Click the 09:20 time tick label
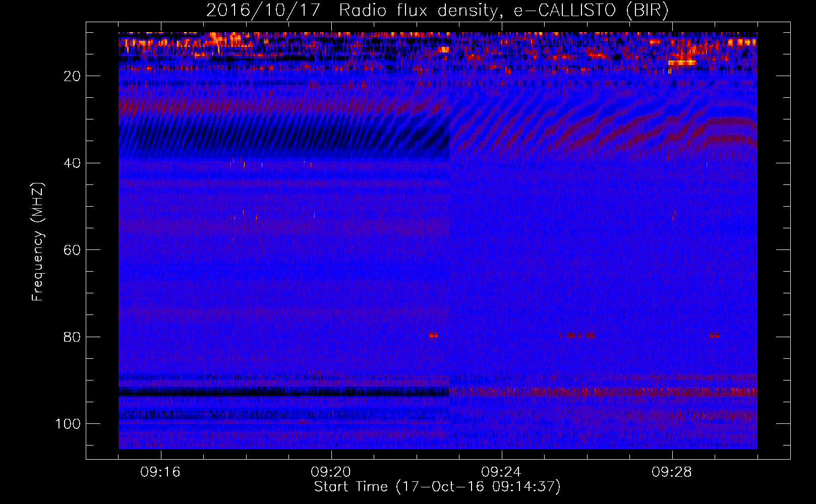 [x=331, y=472]
